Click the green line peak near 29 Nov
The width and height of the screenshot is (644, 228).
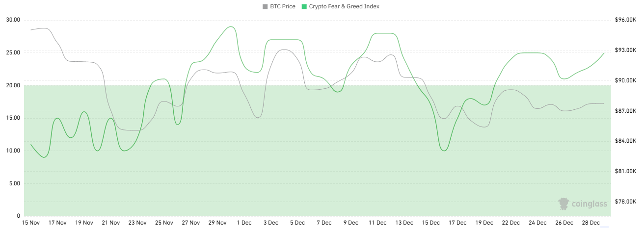(232, 26)
